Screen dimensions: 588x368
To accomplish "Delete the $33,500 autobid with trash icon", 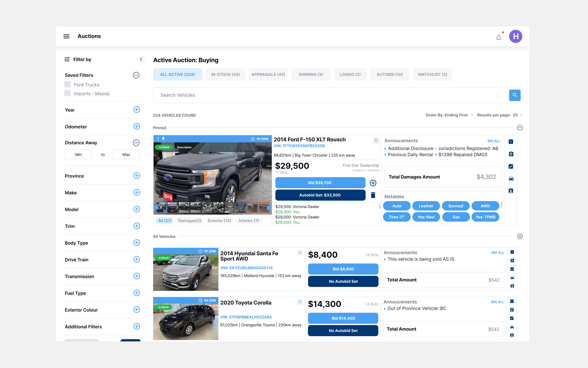I will coord(373,195).
